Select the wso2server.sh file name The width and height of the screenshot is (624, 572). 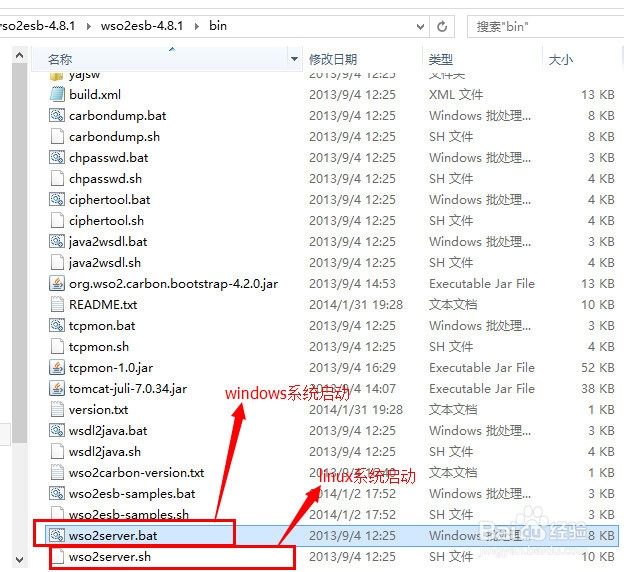pyautogui.click(x=110, y=557)
